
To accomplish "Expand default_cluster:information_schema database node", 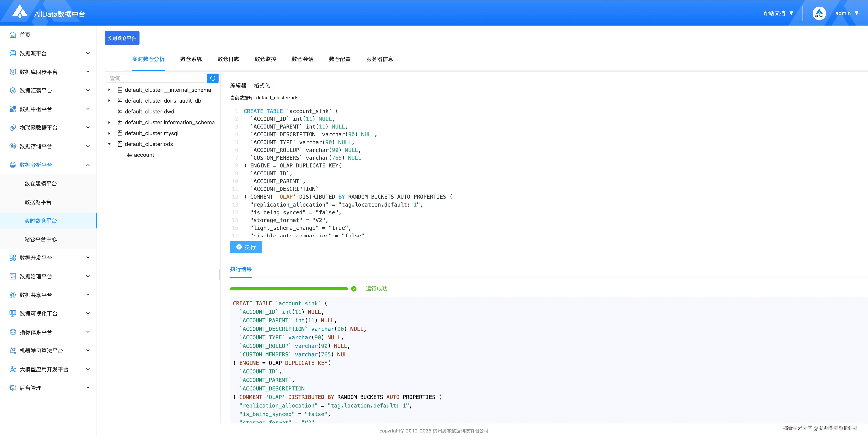I will click(109, 123).
